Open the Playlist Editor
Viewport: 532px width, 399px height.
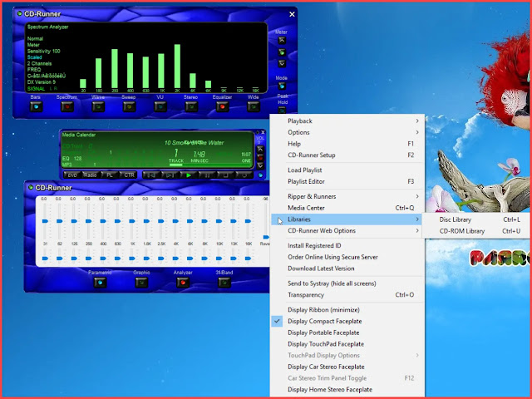[x=347, y=181]
